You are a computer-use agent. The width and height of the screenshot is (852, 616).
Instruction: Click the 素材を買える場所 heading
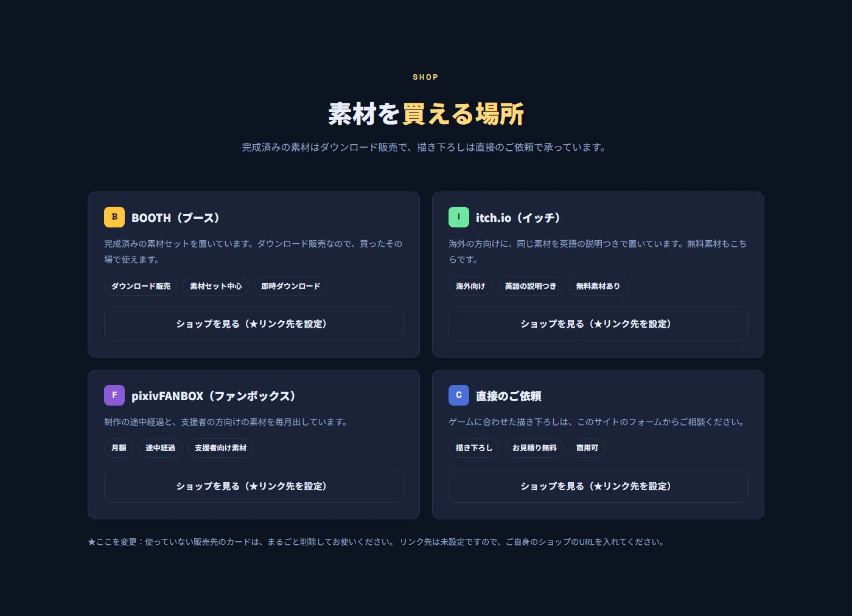pos(426,114)
